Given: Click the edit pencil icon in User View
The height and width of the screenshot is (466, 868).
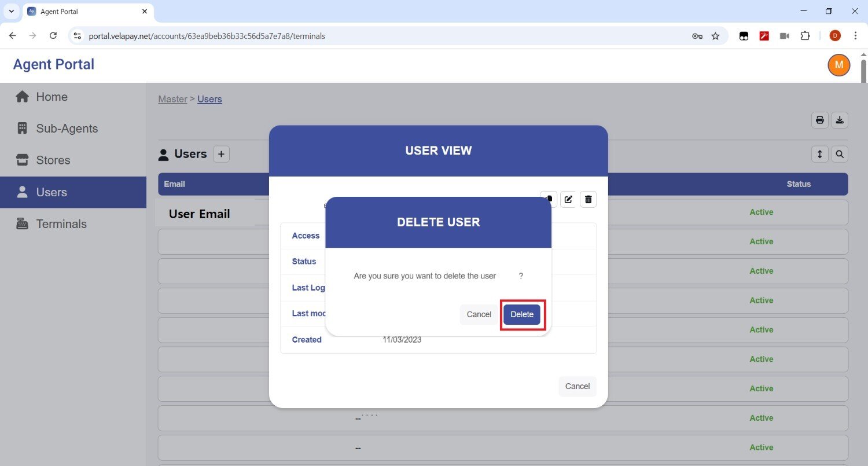Looking at the screenshot, I should tap(568, 199).
